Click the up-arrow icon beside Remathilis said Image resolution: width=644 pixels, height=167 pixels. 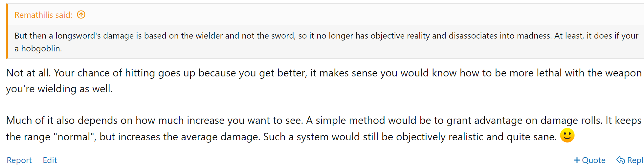click(81, 15)
